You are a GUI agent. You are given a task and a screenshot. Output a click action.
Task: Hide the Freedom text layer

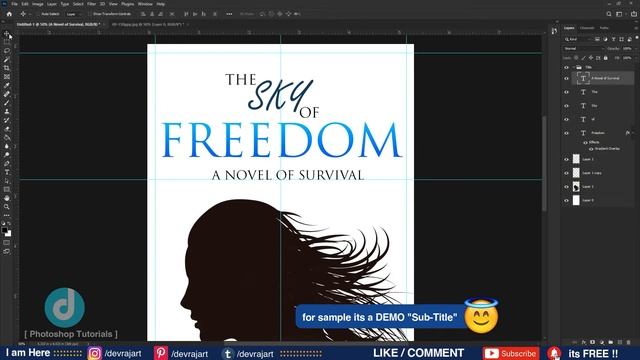click(x=566, y=133)
